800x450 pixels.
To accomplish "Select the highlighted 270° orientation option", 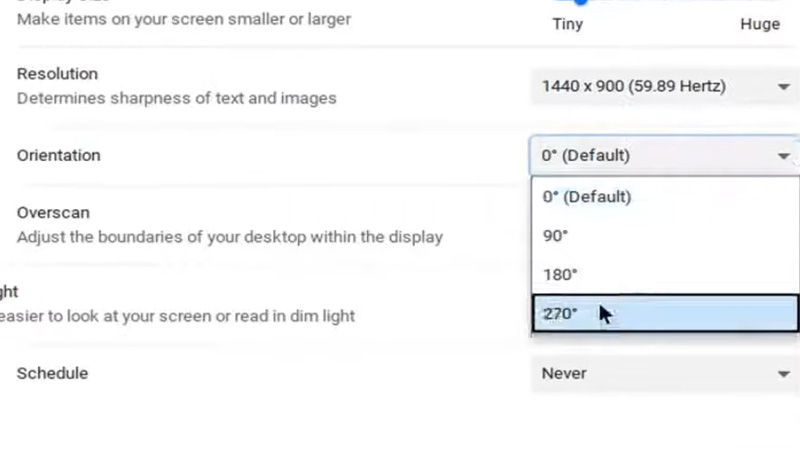I will [x=665, y=313].
